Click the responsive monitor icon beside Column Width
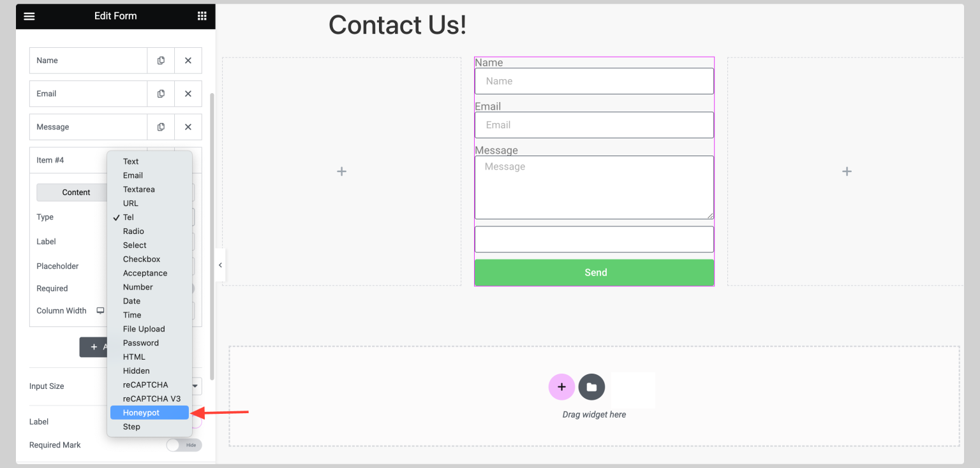Viewport: 980px width, 468px height. [x=100, y=311]
